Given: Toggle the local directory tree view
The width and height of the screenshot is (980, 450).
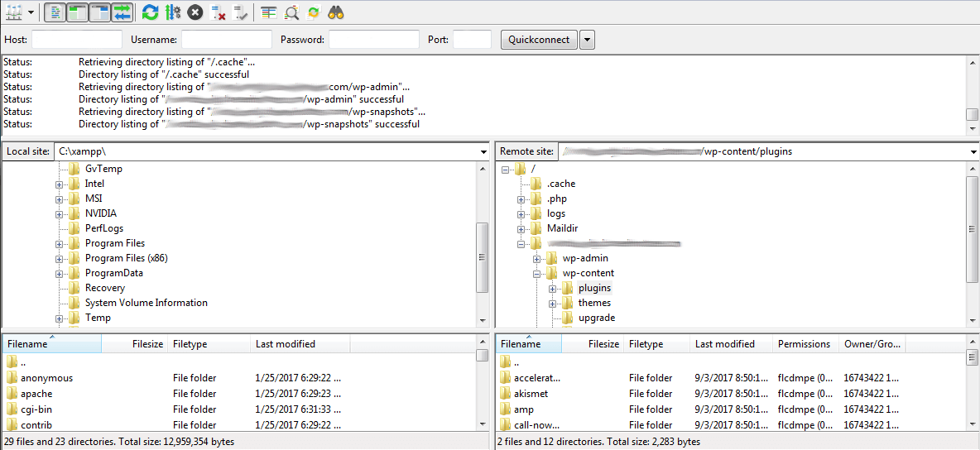Looking at the screenshot, I should point(77,12).
